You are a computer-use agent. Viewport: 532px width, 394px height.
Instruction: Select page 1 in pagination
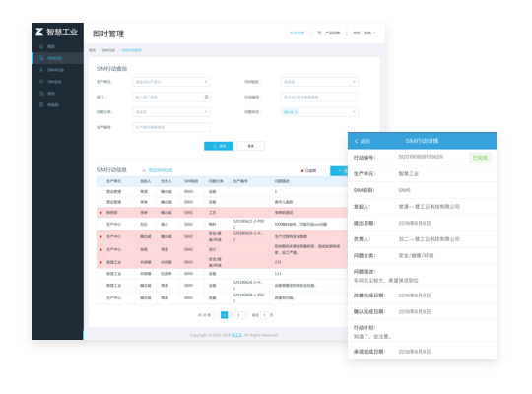click(225, 315)
